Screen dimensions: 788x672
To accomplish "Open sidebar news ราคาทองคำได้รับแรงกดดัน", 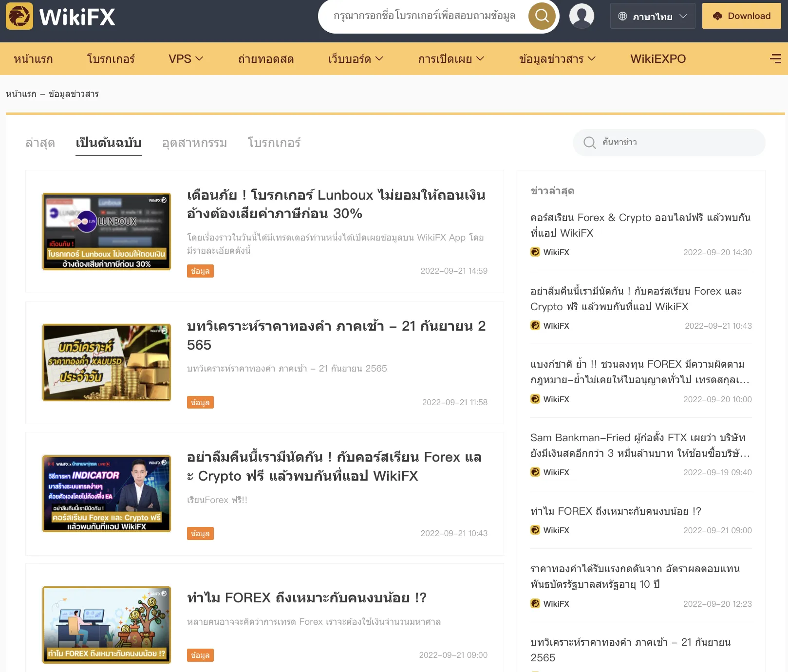I will [x=635, y=577].
